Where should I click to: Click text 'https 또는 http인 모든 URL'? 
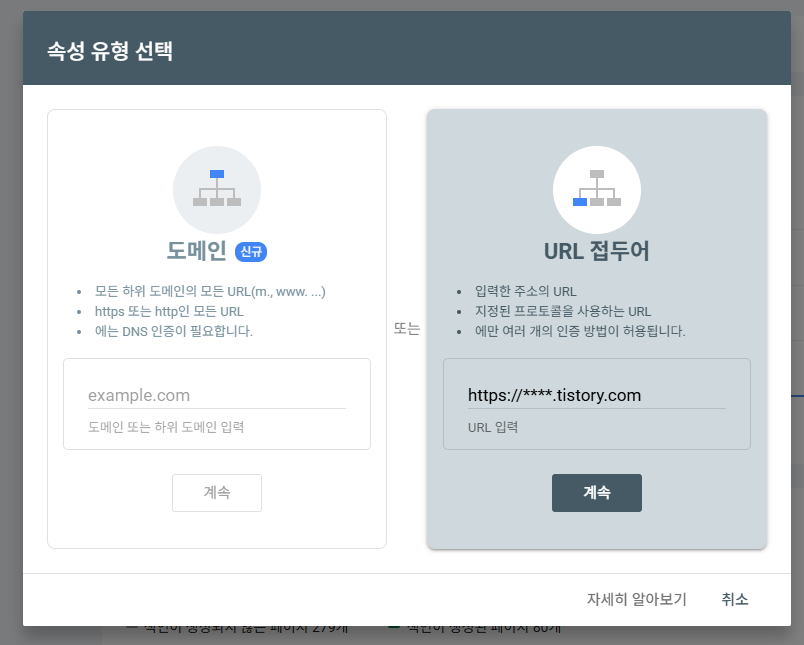point(169,311)
